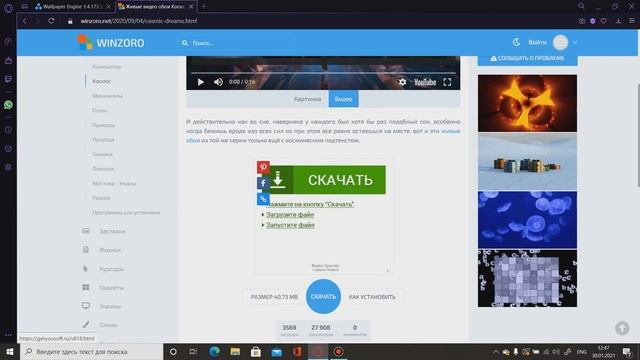Follow the Запустите файл link
Image resolution: width=640 pixels, height=360 pixels.
(290, 225)
